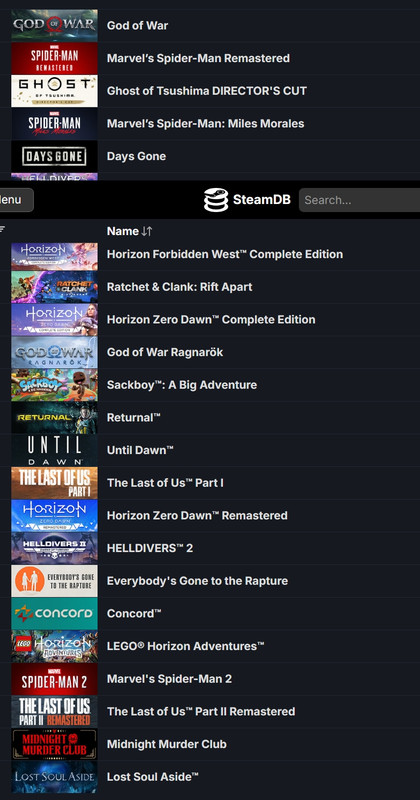Click the SteamDB logo icon

tap(216, 199)
